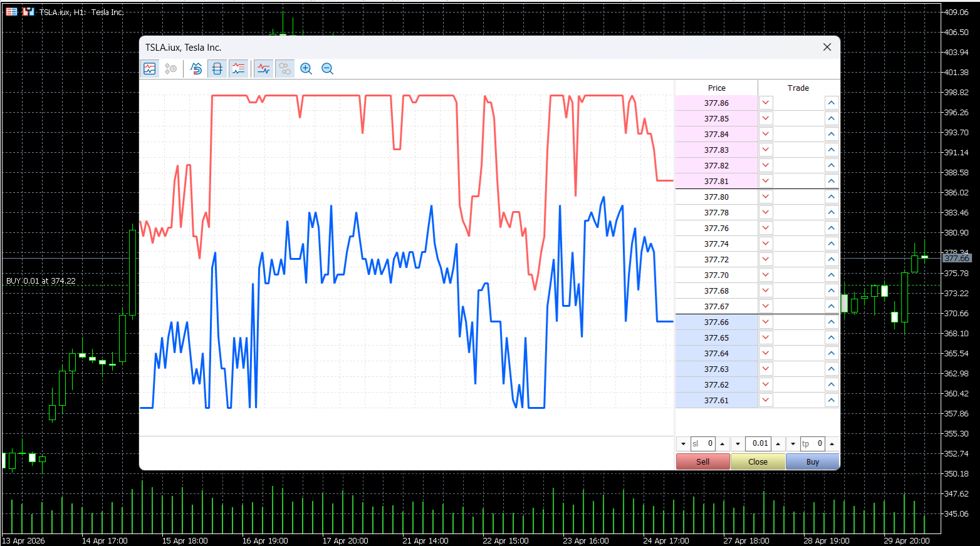
Task: Click the 377.66 current price tag on axis
Action: [x=957, y=258]
